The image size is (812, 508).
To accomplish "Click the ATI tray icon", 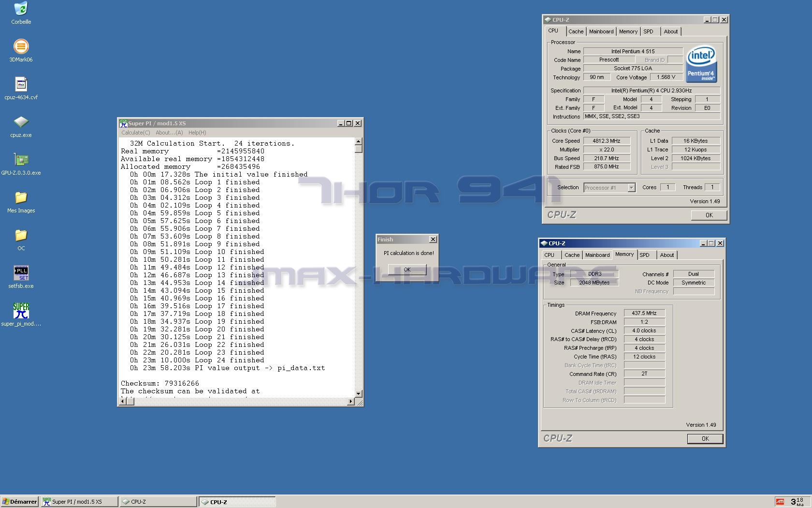I will (x=780, y=502).
